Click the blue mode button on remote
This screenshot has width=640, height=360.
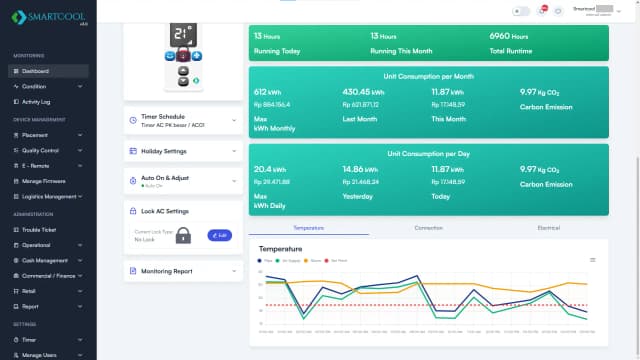click(197, 56)
